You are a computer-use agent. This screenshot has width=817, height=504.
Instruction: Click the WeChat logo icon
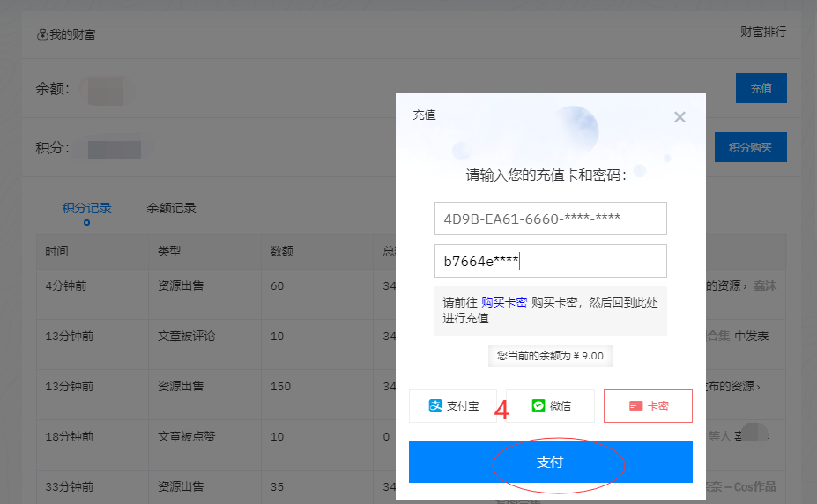tap(538, 405)
